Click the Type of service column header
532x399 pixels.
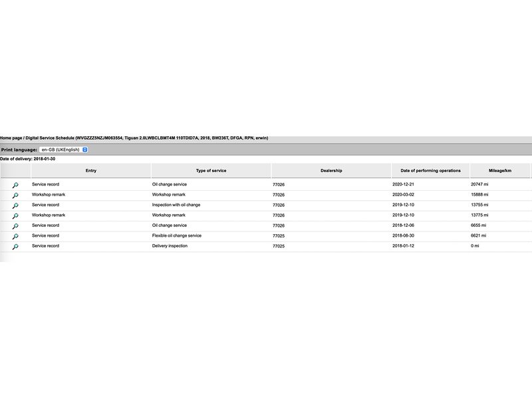coord(211,171)
